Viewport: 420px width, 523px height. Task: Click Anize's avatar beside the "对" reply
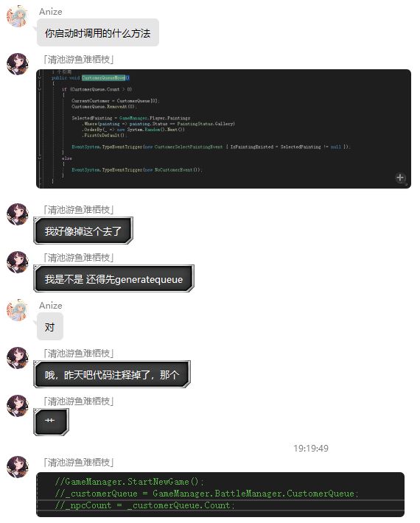tap(18, 310)
